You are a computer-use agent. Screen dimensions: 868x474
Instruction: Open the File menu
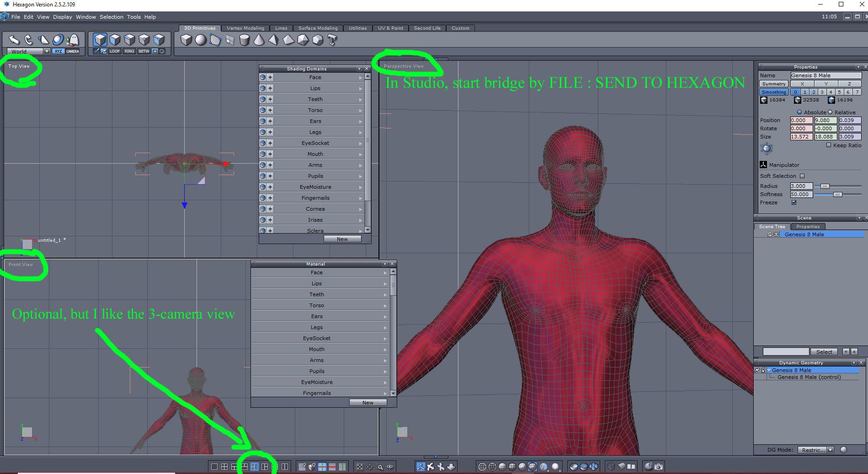16,17
